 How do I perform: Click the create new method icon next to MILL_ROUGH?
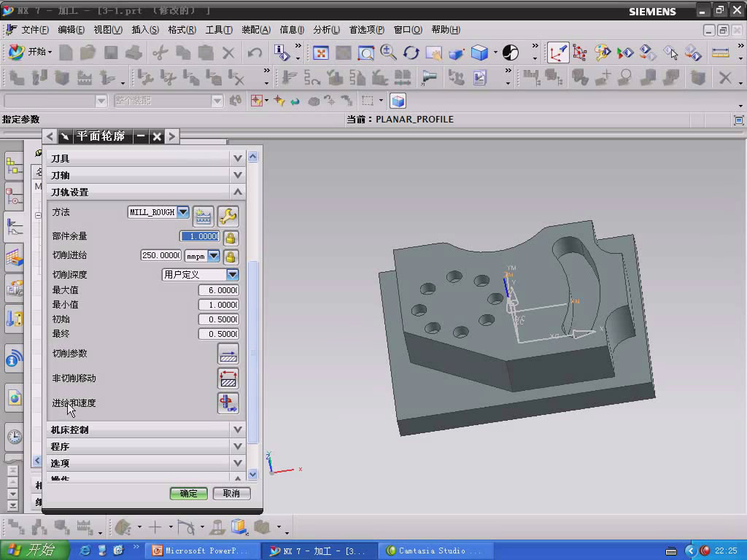click(204, 216)
